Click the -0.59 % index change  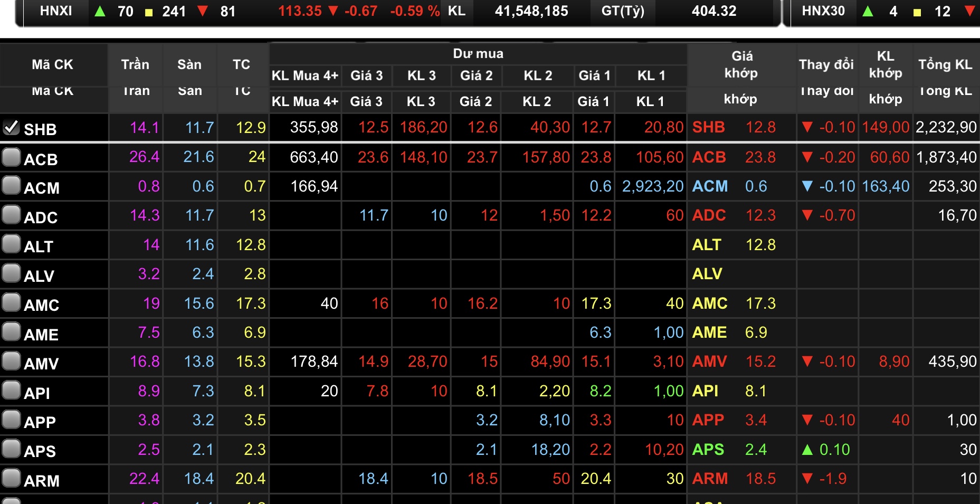click(415, 11)
